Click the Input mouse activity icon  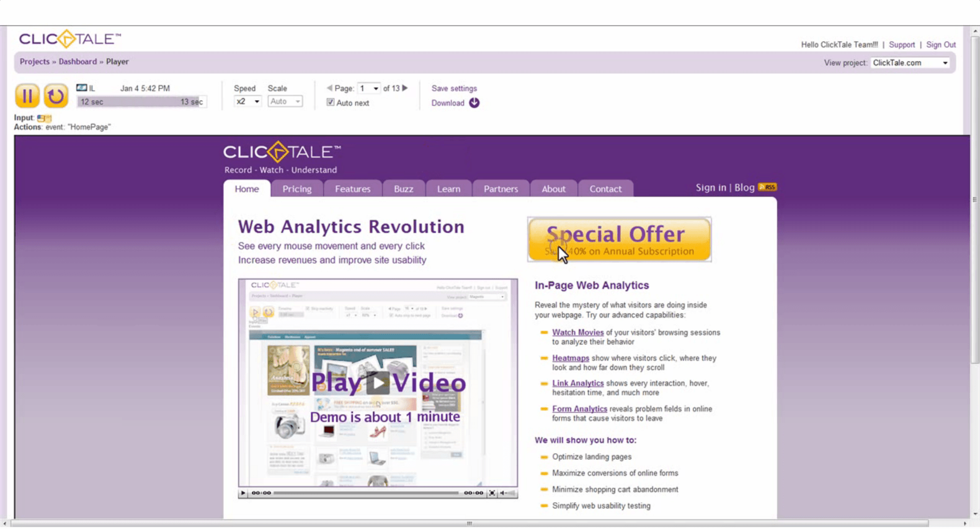(44, 117)
